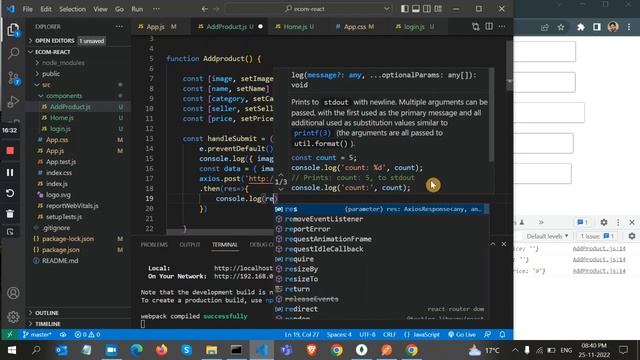Select the 'redirect' suggestion
Viewport: 640px width, 360px height.
tap(381, 309)
